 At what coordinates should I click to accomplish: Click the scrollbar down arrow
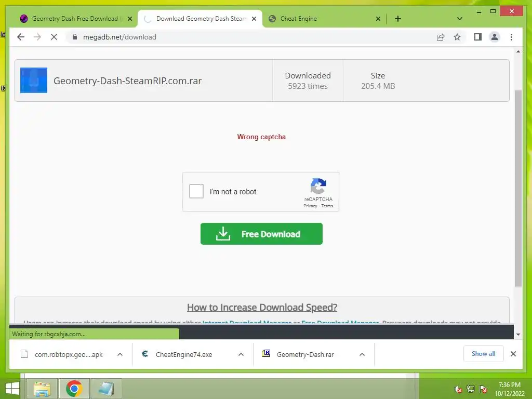tap(518, 335)
